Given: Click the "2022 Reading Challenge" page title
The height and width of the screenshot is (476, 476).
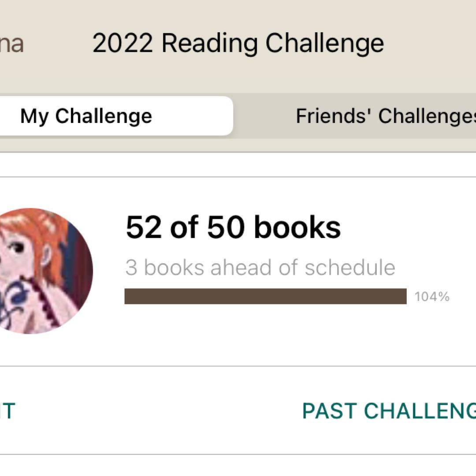Looking at the screenshot, I should tap(238, 43).
